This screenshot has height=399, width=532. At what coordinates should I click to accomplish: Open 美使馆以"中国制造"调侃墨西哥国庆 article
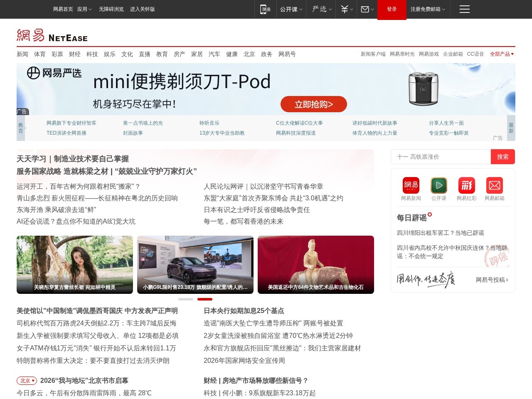[x=97, y=311]
